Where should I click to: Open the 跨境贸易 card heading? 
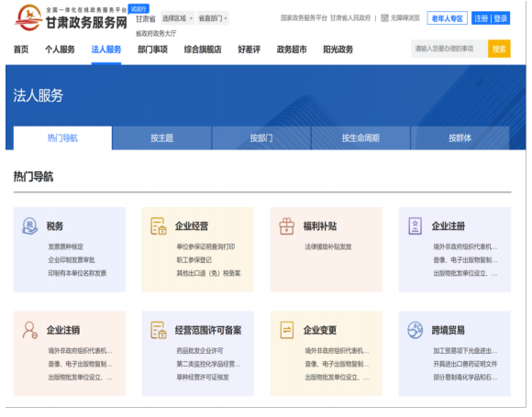click(x=449, y=330)
